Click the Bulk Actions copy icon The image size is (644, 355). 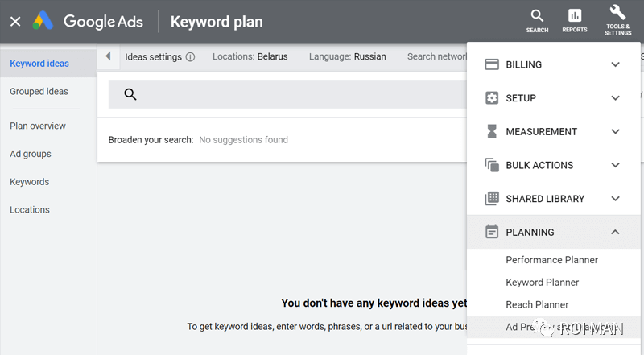(x=492, y=165)
